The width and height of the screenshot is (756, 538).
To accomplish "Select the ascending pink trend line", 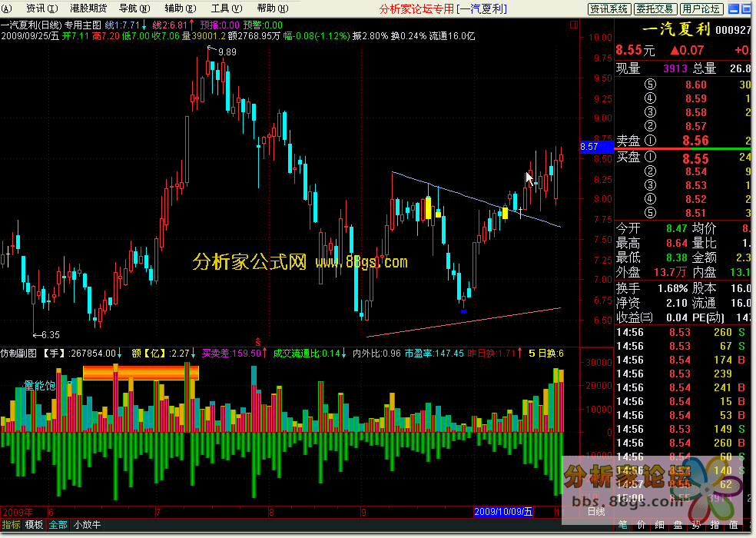I will 464,322.
